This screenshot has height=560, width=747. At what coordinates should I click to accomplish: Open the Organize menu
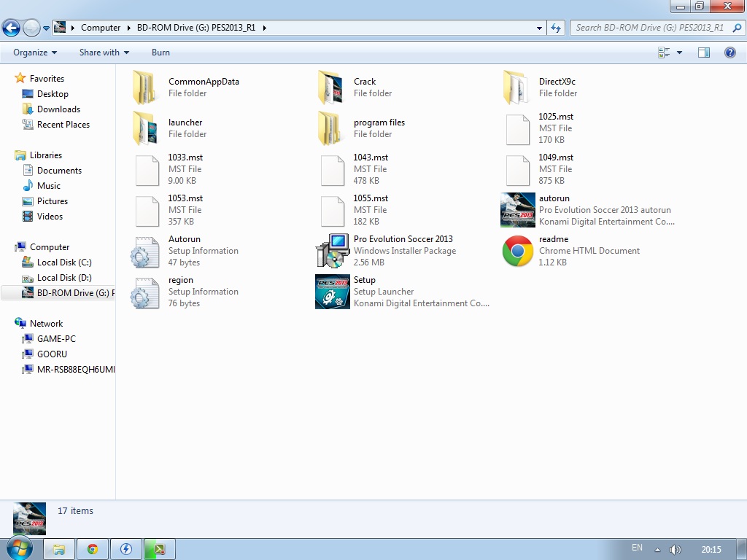click(x=35, y=52)
